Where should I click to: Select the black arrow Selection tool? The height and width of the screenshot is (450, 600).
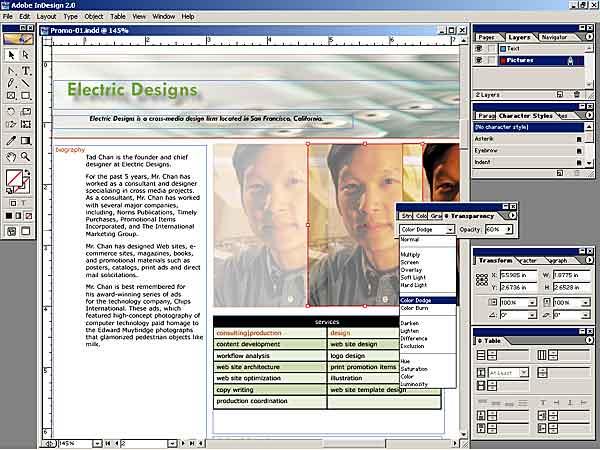click(x=11, y=56)
